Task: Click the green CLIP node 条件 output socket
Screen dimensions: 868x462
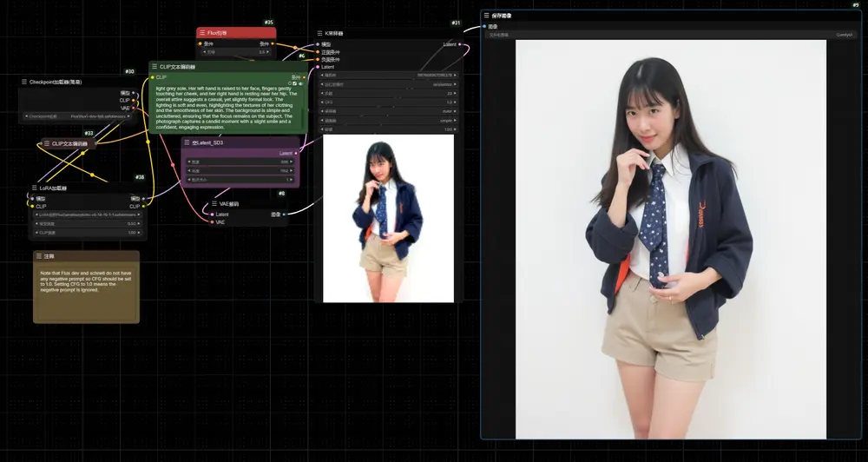Action: 304,77
